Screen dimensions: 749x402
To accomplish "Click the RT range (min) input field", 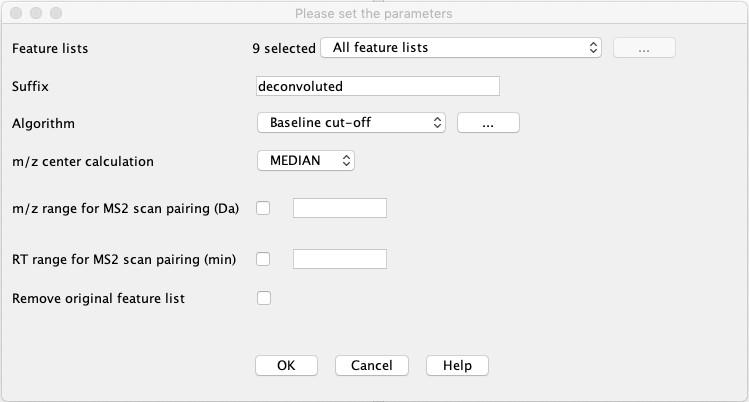I will 339,259.
